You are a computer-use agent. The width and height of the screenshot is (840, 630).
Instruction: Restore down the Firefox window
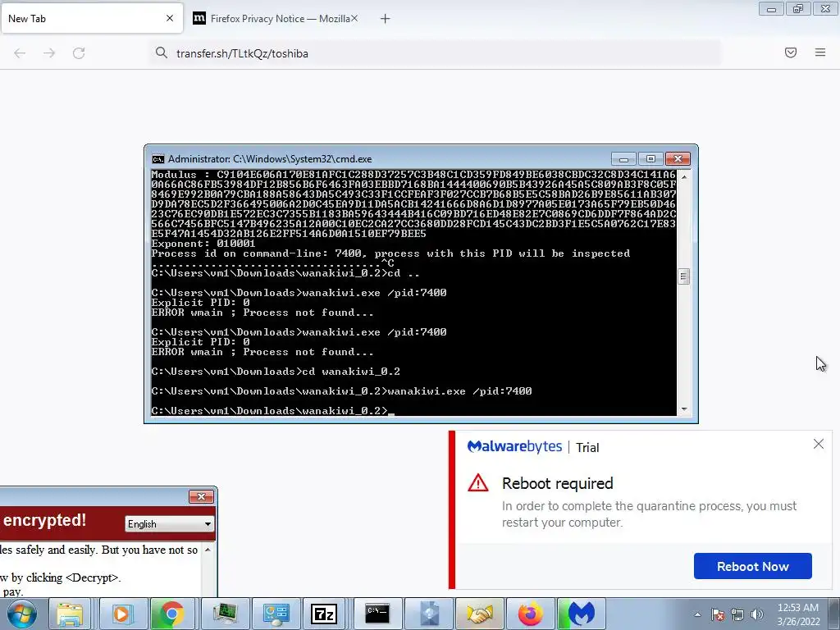click(798, 9)
